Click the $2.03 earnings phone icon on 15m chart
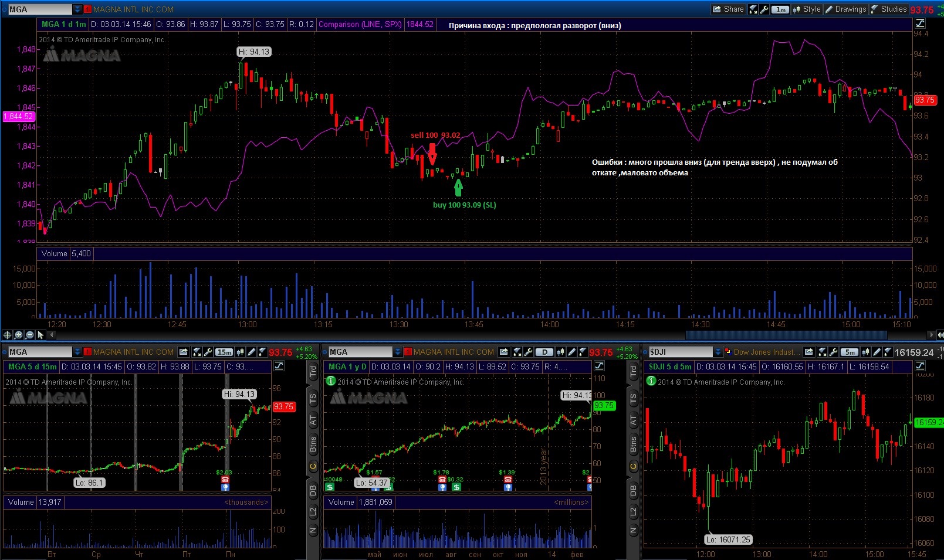This screenshot has height=560, width=944. tap(225, 480)
